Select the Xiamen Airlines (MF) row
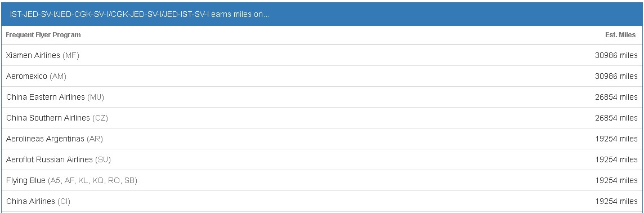Screen dimensions: 644x213 [321, 55]
